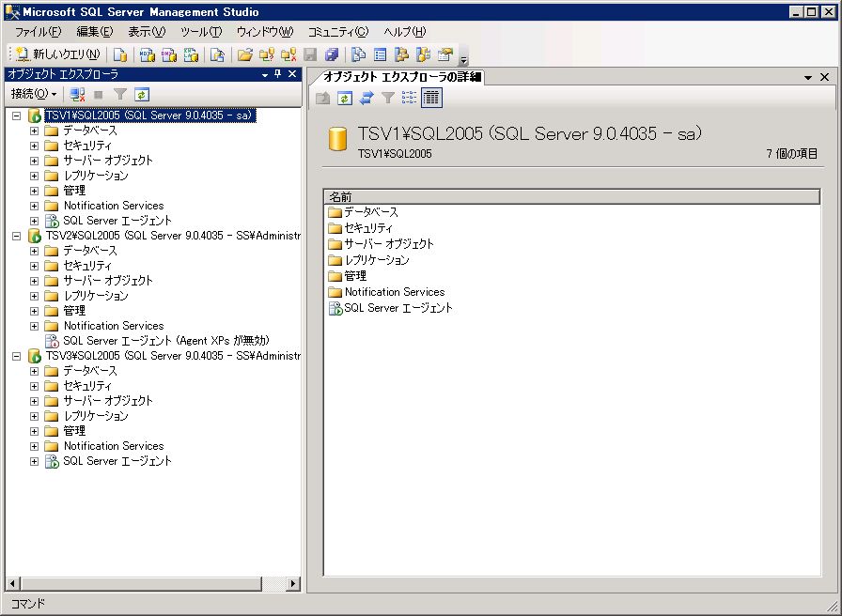Click the Object Explorer scroll left arrow
Screen dimensions: 842x616
click(13, 583)
